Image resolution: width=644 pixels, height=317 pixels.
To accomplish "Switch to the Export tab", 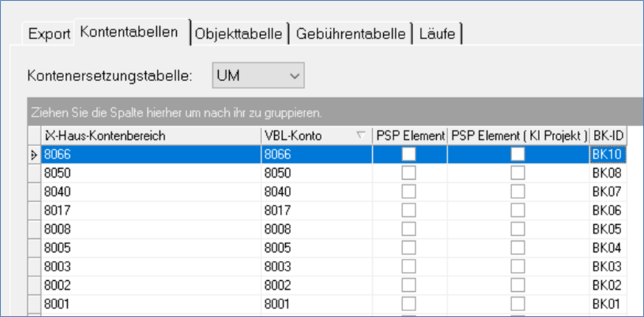I will pos(49,33).
